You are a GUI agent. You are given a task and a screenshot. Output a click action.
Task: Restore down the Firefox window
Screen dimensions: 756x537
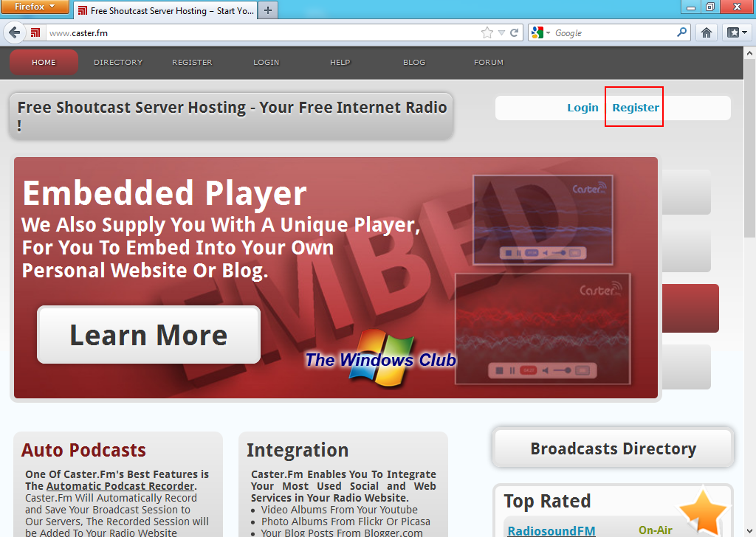(710, 7)
